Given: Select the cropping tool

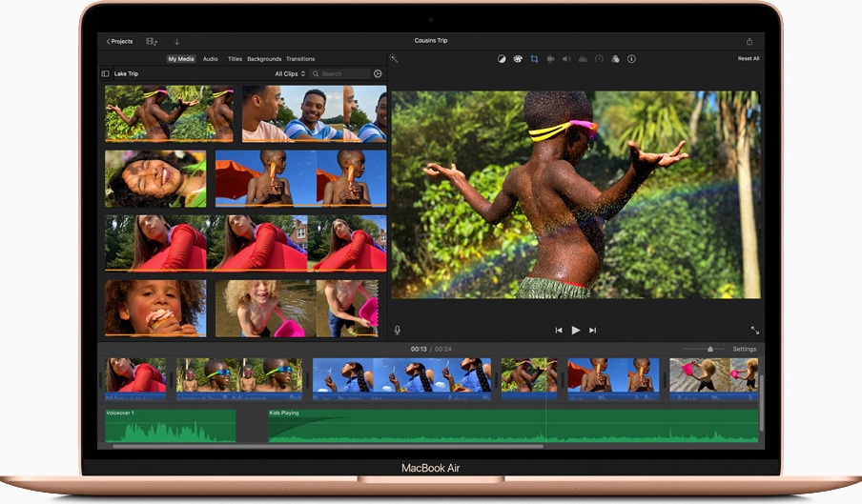Looking at the screenshot, I should click(x=534, y=59).
